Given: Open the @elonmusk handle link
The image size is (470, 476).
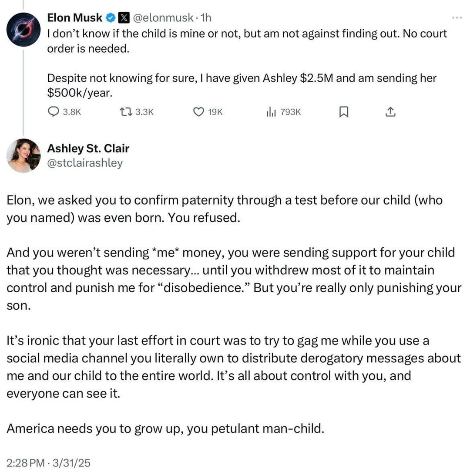Looking at the screenshot, I should (162, 18).
